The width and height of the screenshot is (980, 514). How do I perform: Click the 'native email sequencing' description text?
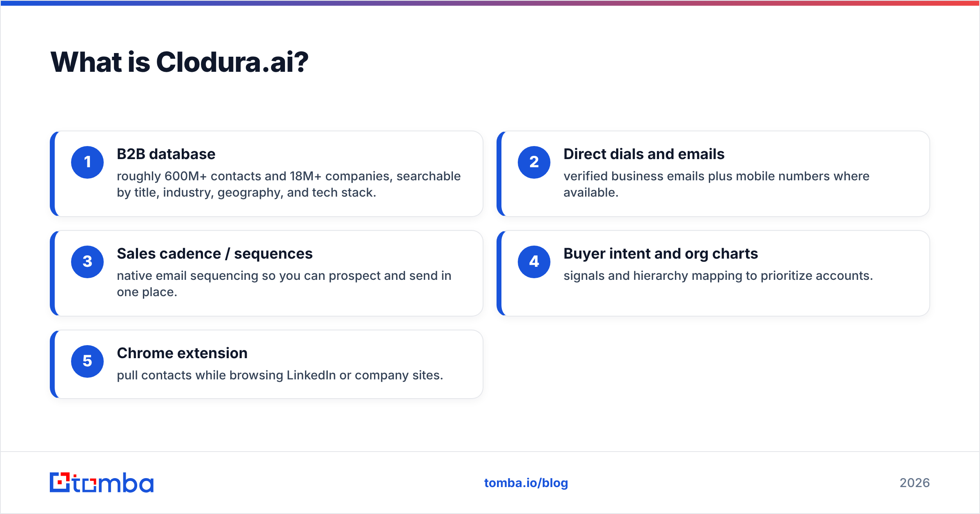[284, 284]
